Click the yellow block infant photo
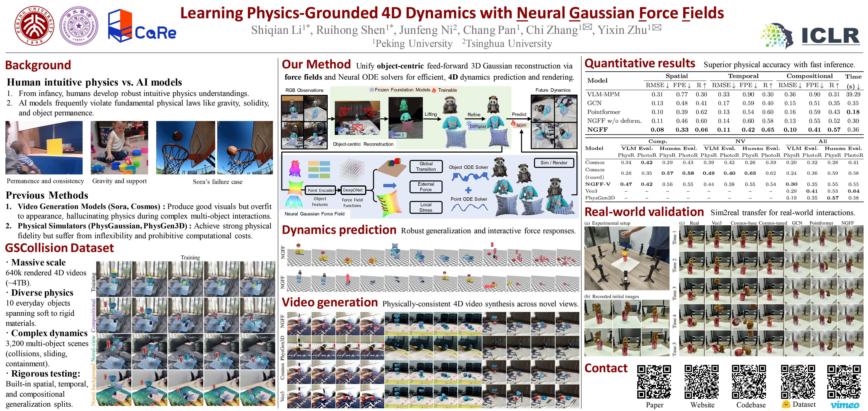The width and height of the screenshot is (868, 411). click(44, 148)
